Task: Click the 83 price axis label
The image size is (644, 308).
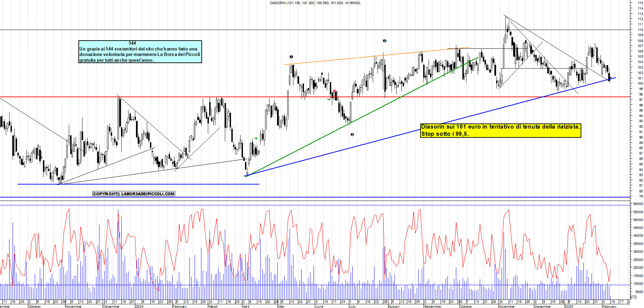Action: point(641,175)
